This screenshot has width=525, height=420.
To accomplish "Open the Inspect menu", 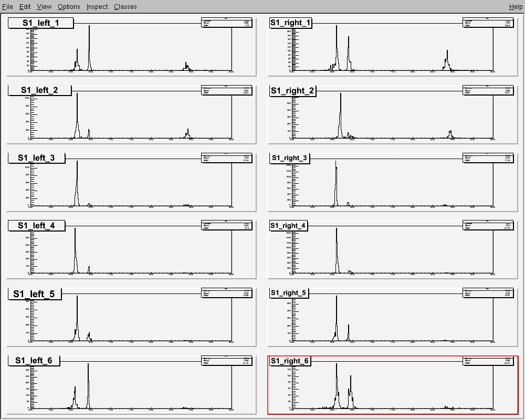I will point(97,6).
